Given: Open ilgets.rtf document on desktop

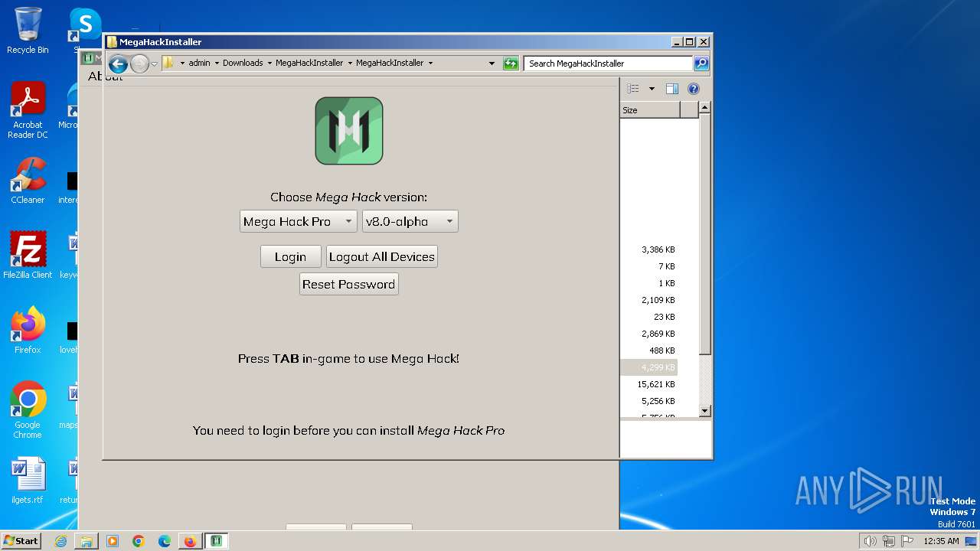Looking at the screenshot, I should [x=28, y=481].
